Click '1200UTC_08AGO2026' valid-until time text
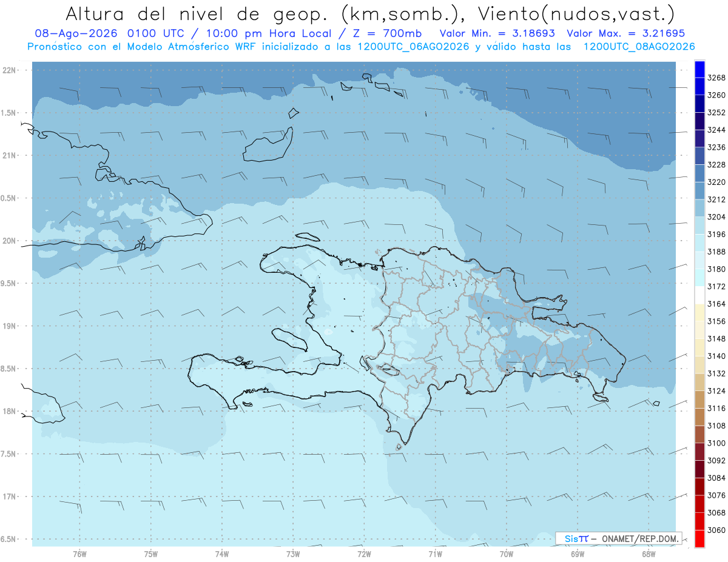The height and width of the screenshot is (562, 728). pos(639,47)
